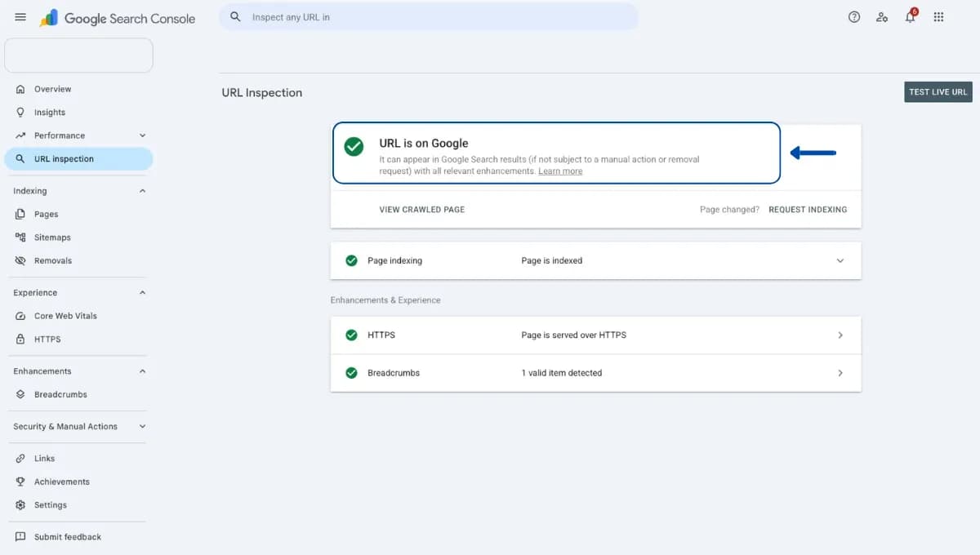Click the Inspect any URL search field

pyautogui.click(x=429, y=16)
